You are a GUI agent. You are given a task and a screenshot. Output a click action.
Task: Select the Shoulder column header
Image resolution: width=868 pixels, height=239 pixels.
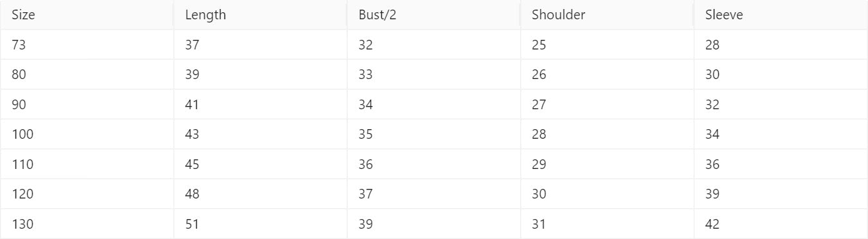[x=607, y=15]
